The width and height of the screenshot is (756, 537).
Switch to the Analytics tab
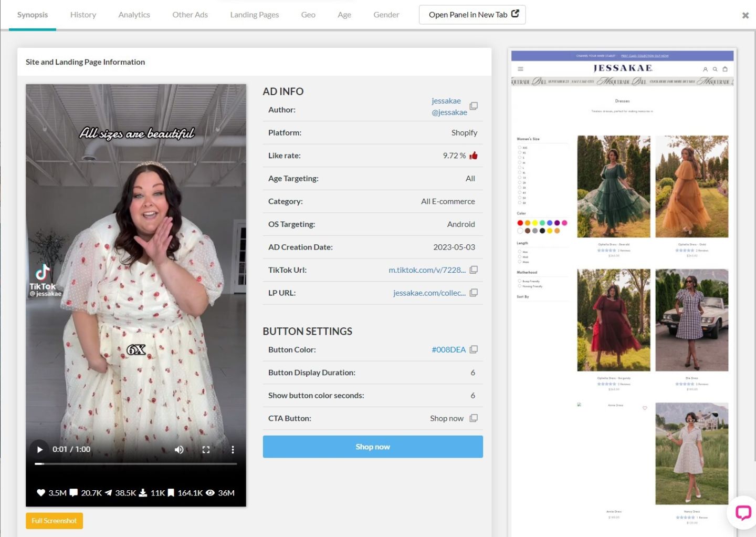point(134,15)
